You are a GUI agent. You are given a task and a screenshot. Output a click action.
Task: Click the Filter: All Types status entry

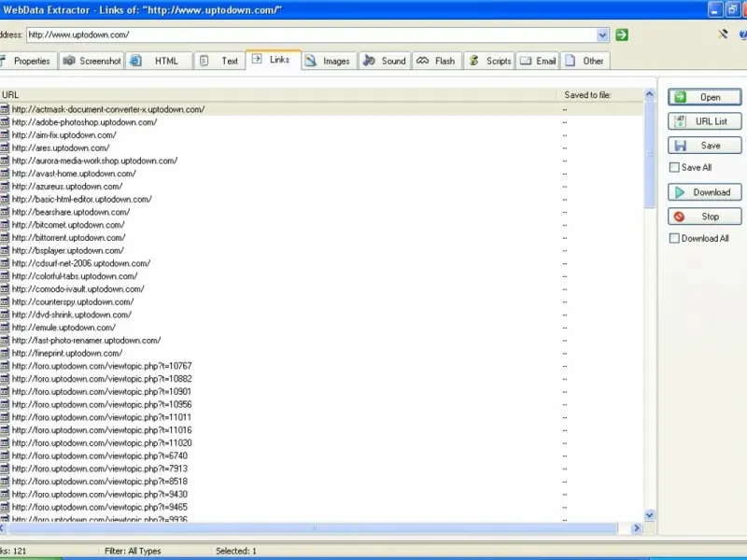pyautogui.click(x=133, y=551)
